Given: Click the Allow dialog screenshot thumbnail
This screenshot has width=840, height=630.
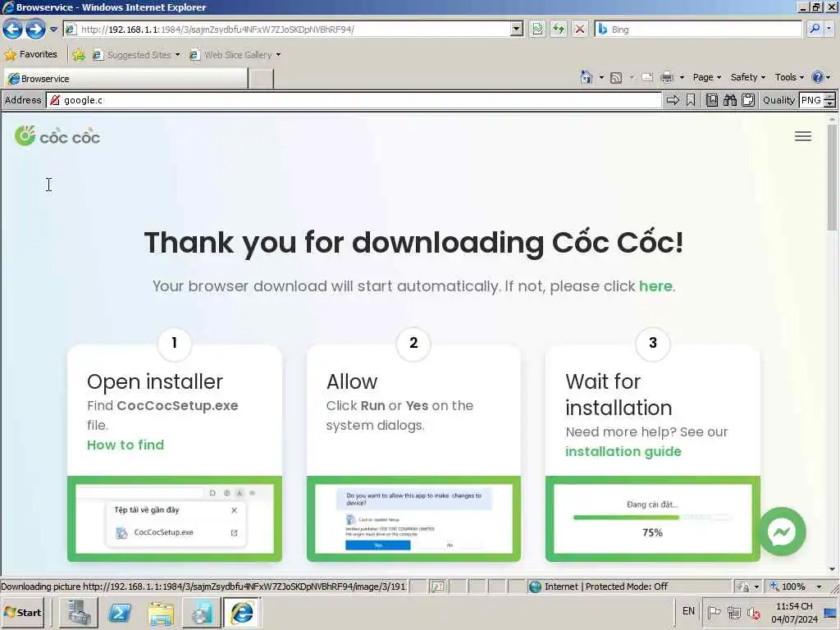Looking at the screenshot, I should 413,518.
